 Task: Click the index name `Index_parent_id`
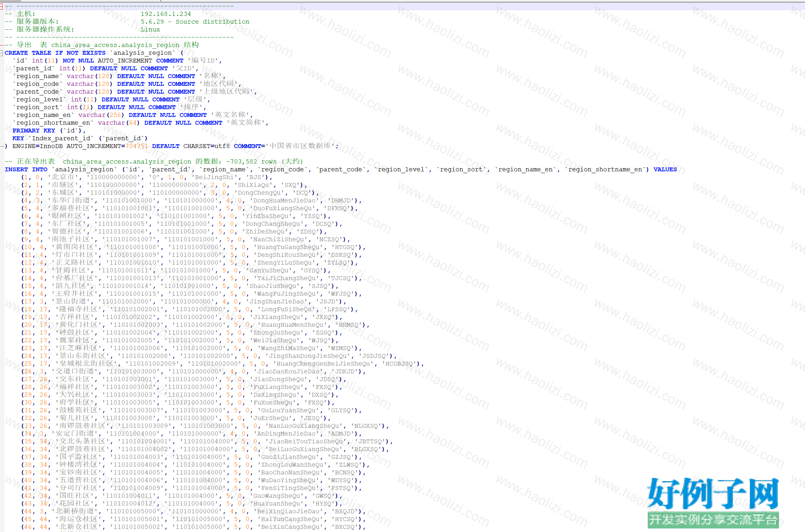(x=61, y=138)
